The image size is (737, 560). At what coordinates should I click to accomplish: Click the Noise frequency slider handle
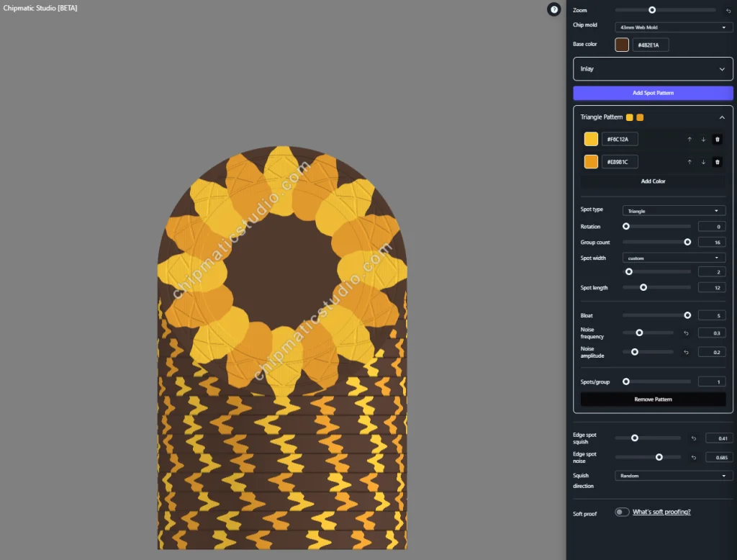(x=639, y=333)
